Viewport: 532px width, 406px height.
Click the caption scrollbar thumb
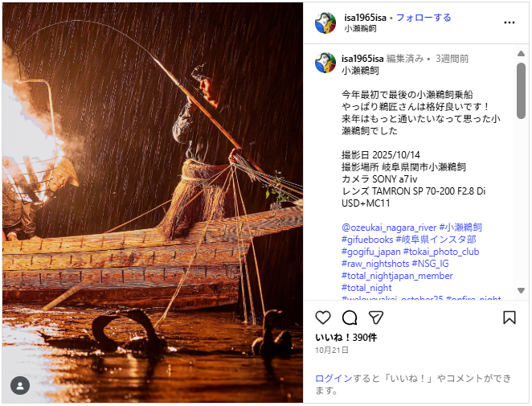[521, 91]
